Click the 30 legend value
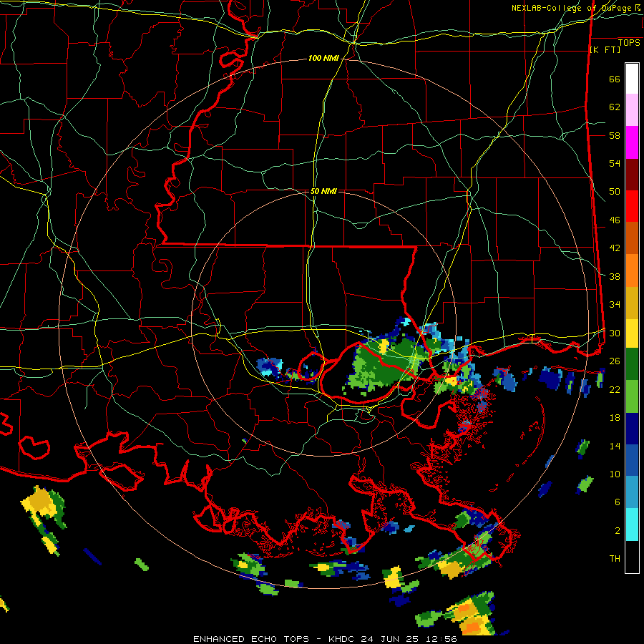The height and width of the screenshot is (644, 644). coord(615,333)
